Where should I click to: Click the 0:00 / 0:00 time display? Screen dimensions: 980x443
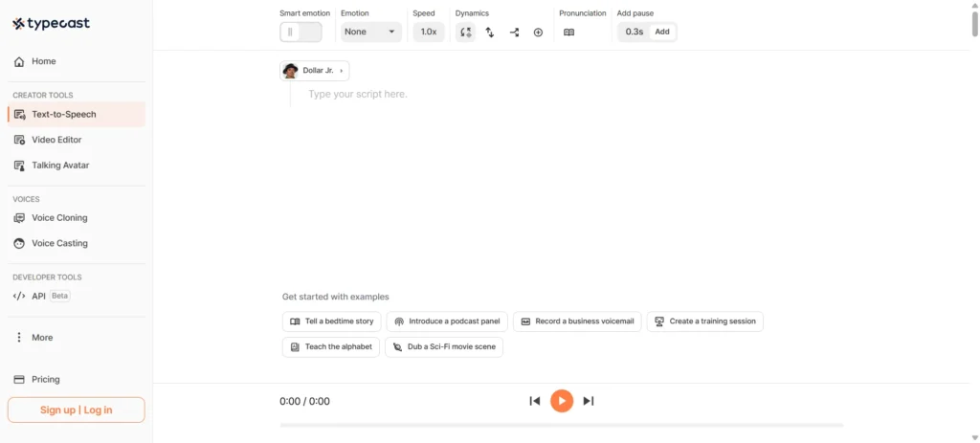pyautogui.click(x=305, y=401)
